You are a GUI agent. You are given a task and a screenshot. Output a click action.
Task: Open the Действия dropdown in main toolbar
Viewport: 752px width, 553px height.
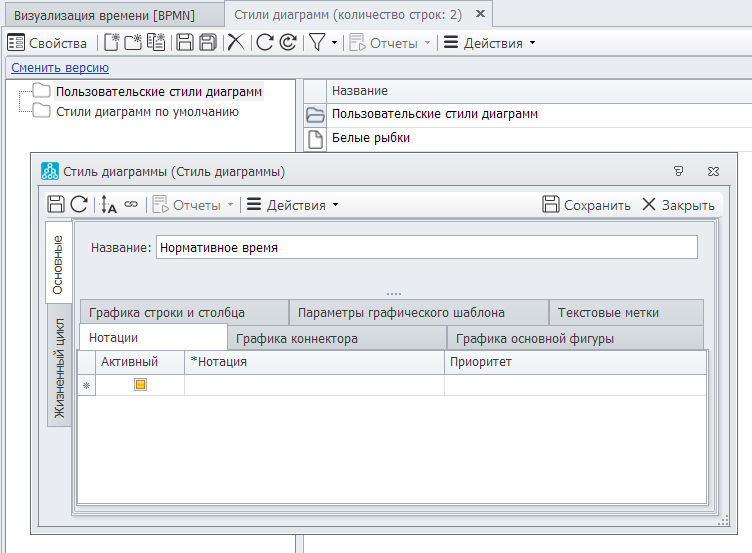coord(490,43)
